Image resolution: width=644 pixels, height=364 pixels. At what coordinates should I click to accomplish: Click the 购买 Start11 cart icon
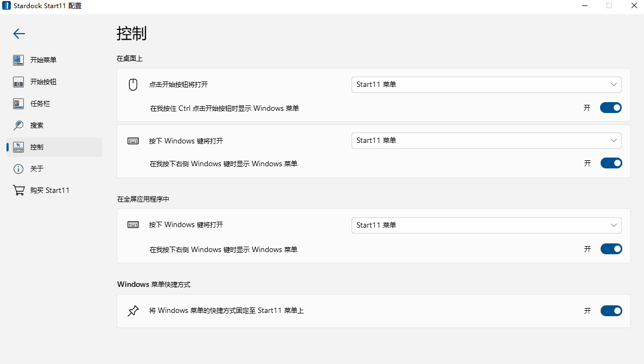click(x=18, y=191)
